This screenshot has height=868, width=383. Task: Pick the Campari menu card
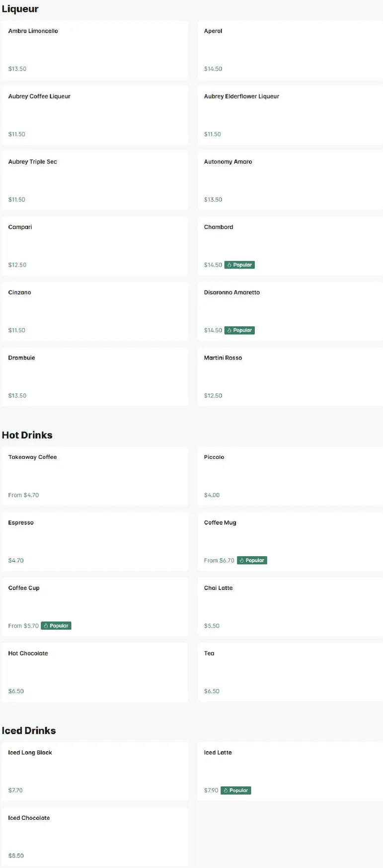pyautogui.click(x=95, y=246)
